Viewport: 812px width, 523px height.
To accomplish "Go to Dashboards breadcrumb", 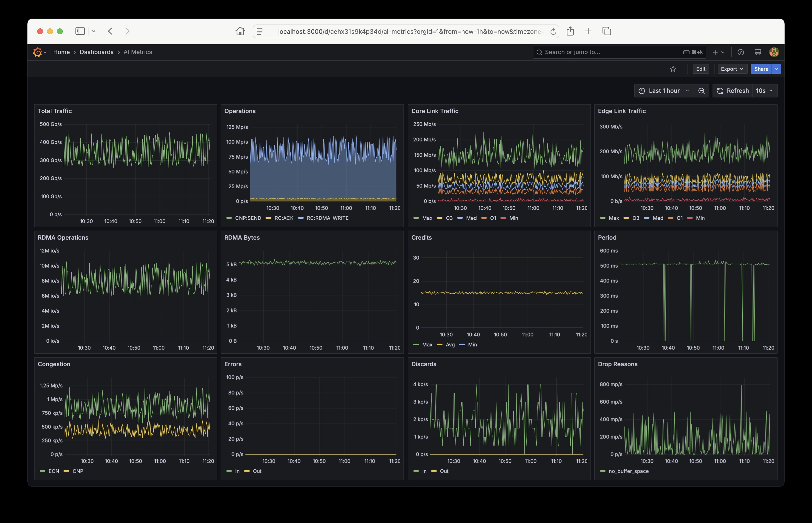I will coord(97,52).
